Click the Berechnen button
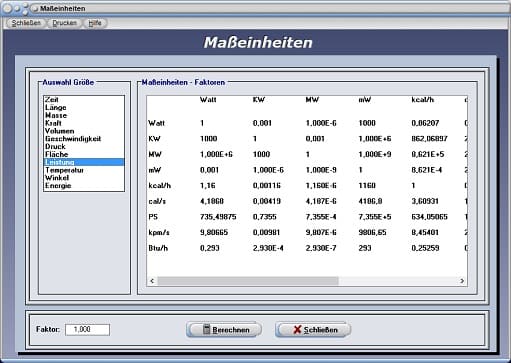The height and width of the screenshot is (363, 511). click(224, 330)
